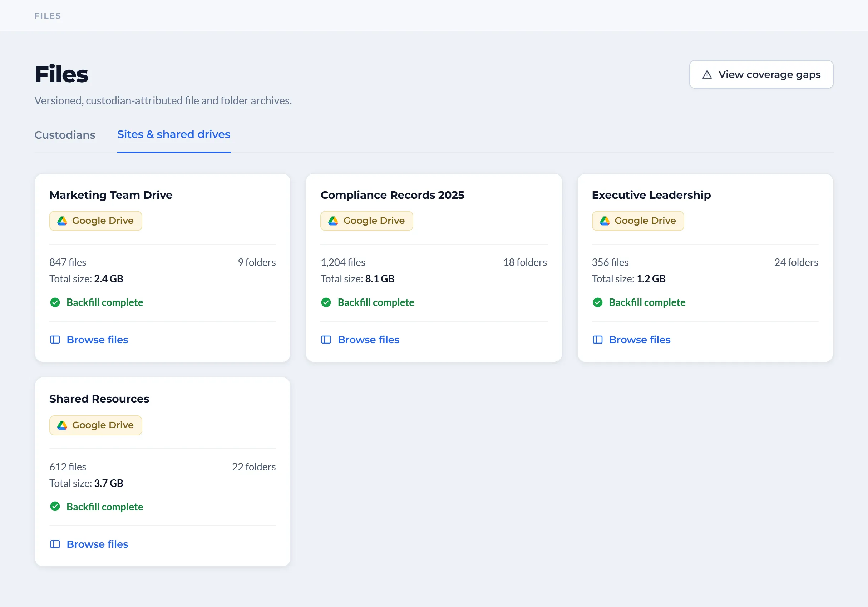
Task: Select the Sites & shared drives tab
Action: click(173, 134)
